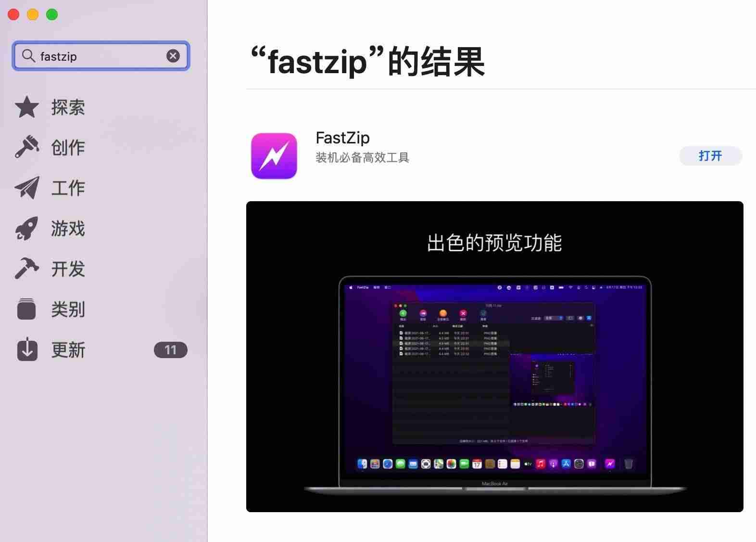This screenshot has width=756, height=542.
Task: Click the 打开 button for FastZip
Action: tap(710, 156)
